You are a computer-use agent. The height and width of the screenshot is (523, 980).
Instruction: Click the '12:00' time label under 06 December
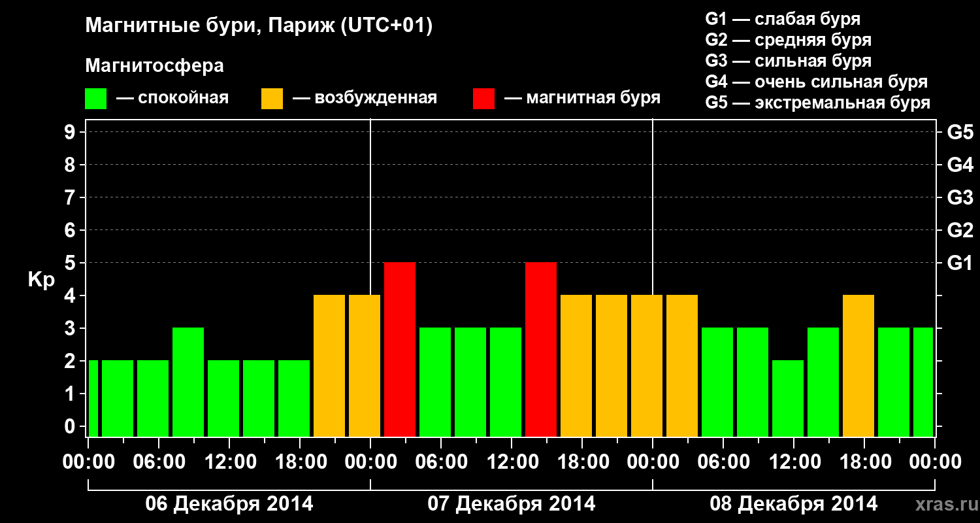click(x=229, y=462)
